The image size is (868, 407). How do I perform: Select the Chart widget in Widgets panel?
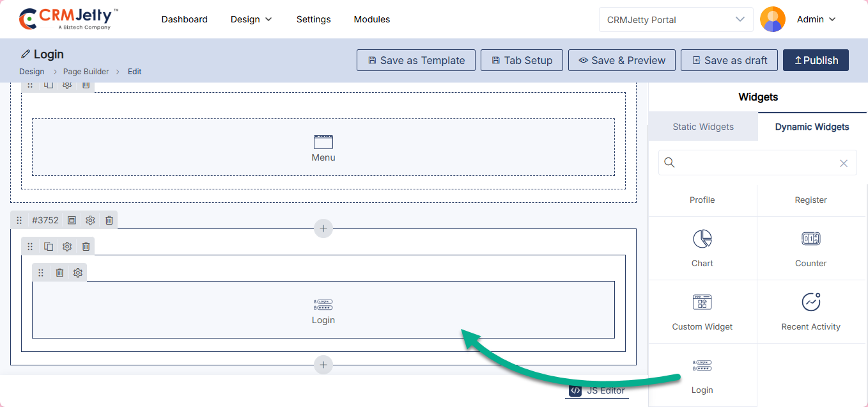point(702,248)
